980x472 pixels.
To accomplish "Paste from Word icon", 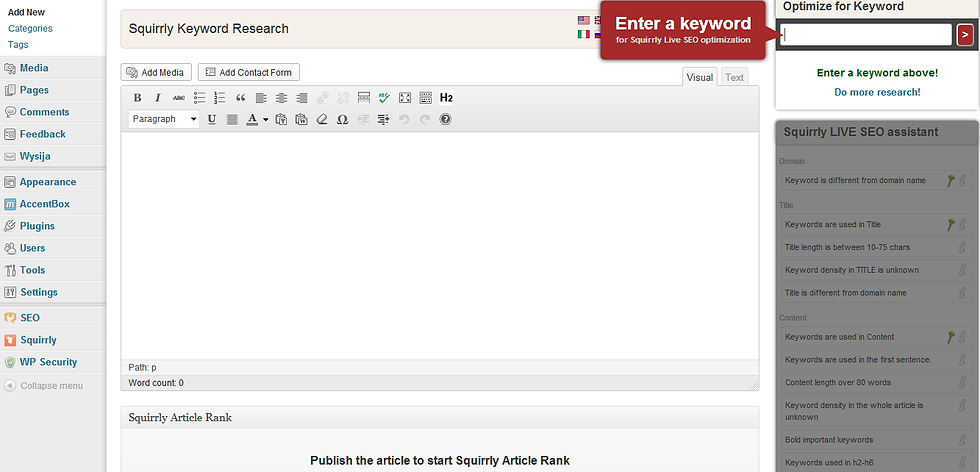I will (x=302, y=119).
